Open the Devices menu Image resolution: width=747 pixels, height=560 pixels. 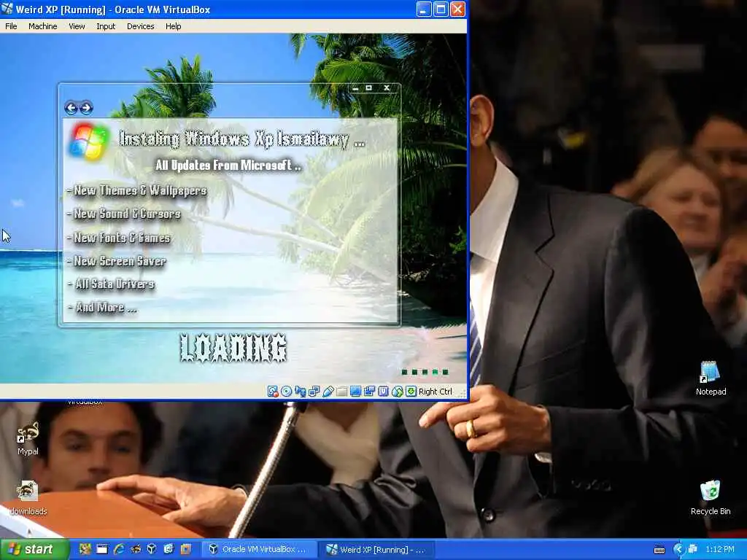tap(140, 26)
